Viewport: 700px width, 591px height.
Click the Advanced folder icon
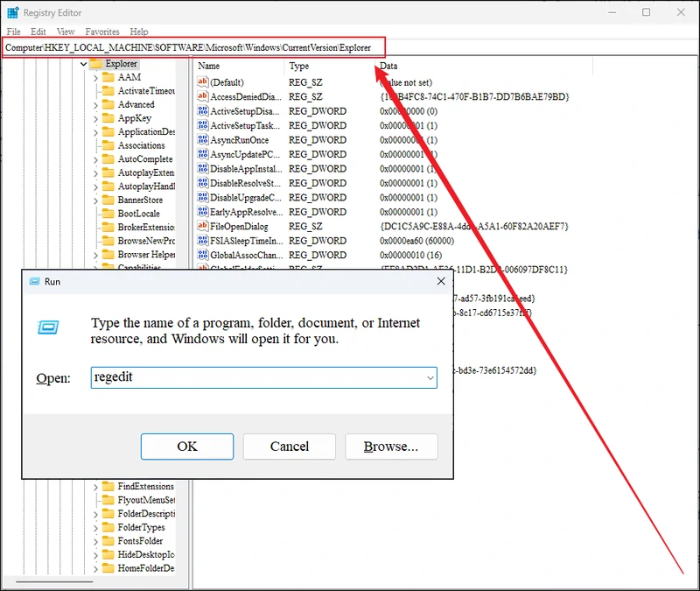point(108,104)
